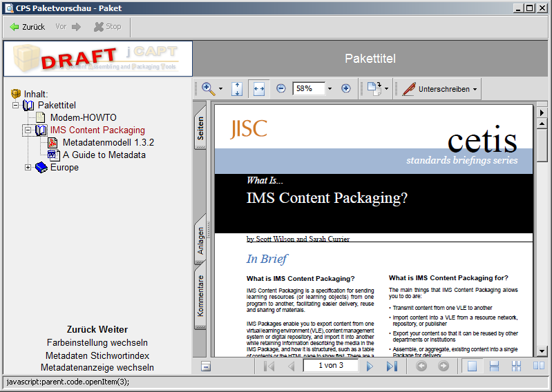Expand the Europe tree node
This screenshot has width=552, height=392.
click(x=28, y=167)
